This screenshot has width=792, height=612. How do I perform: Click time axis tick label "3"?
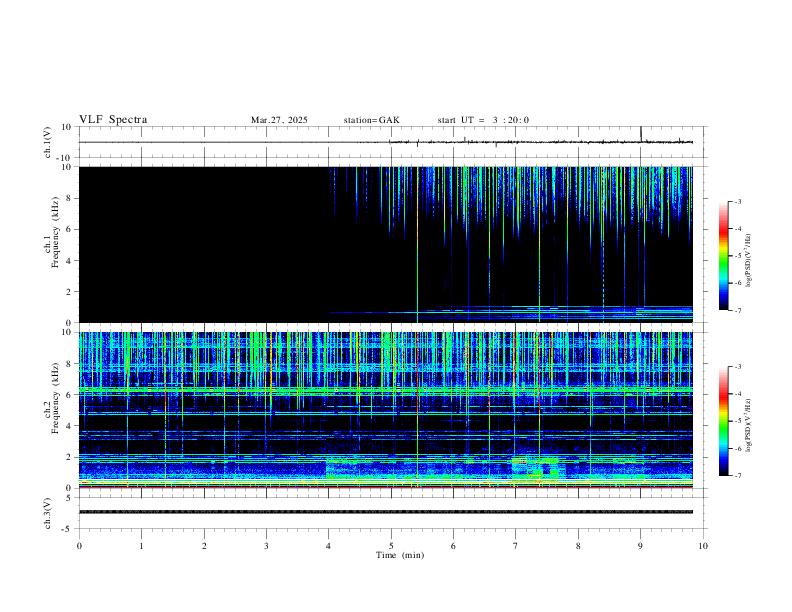[x=267, y=546]
